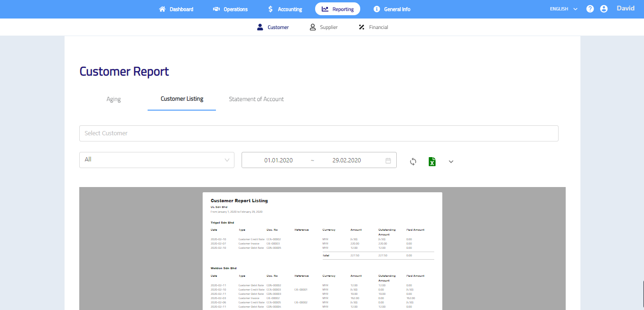Click the start date 01.01.2020
Screen dimensions: 644x310
click(279, 160)
